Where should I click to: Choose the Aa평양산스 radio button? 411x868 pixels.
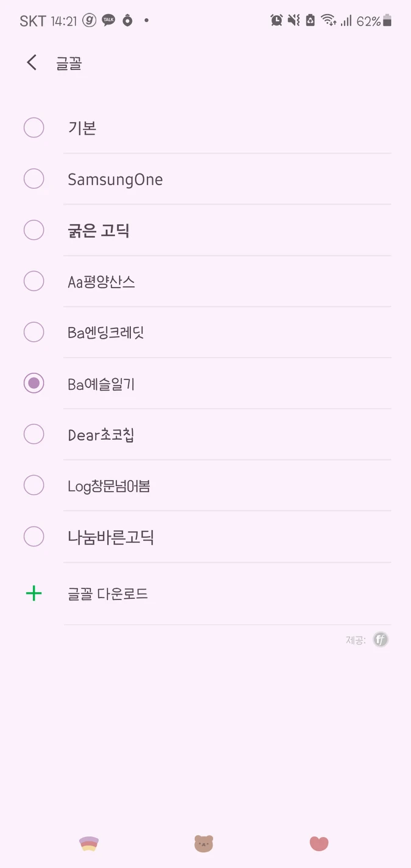point(33,281)
